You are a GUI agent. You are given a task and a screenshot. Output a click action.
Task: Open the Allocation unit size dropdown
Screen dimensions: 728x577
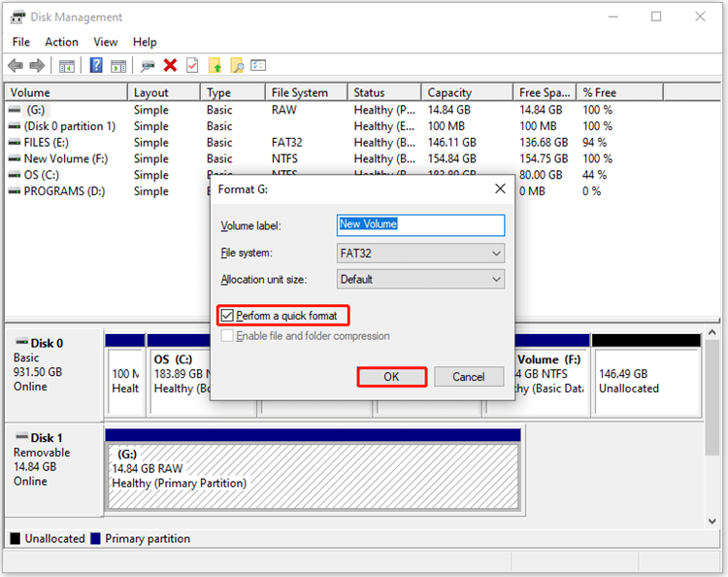coord(420,279)
